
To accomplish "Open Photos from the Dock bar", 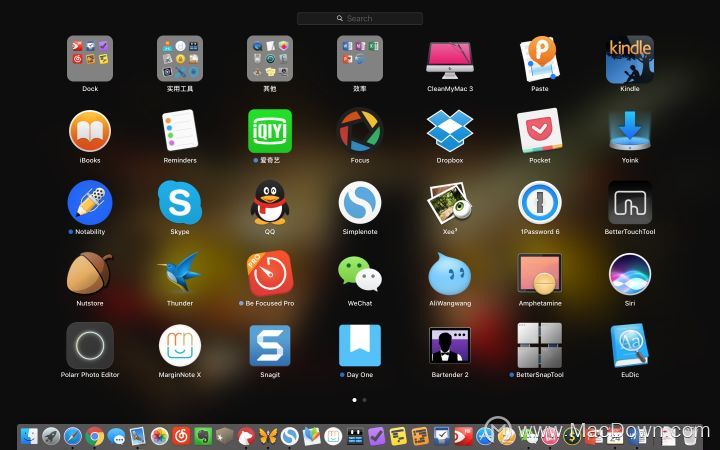I will [160, 436].
